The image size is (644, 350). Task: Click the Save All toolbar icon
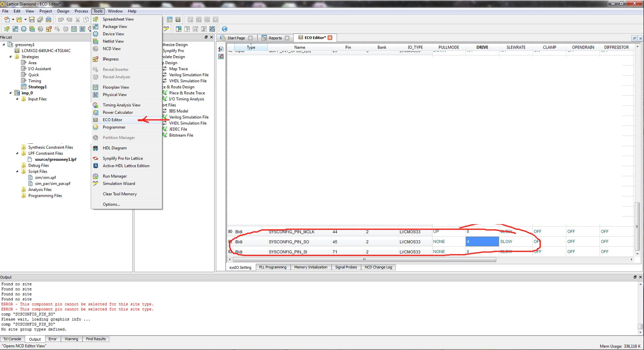pyautogui.click(x=40, y=20)
